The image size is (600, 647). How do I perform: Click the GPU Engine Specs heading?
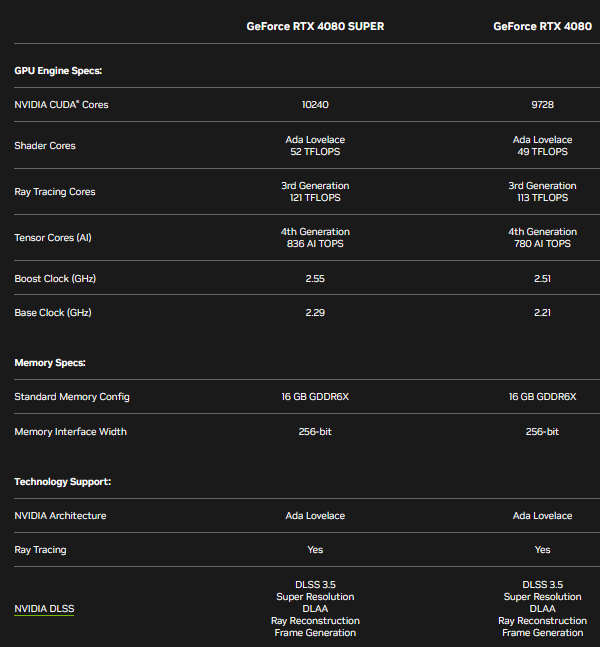coord(58,71)
